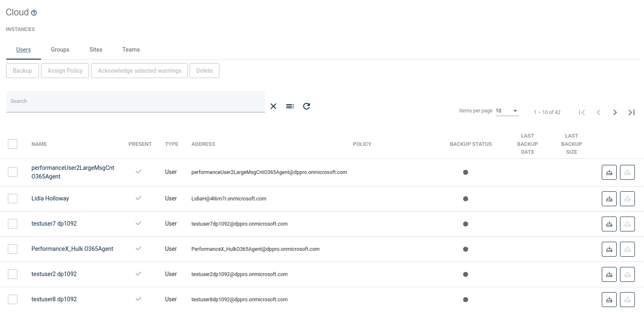
Task: Click backup icon for testuser7 dp1092 row
Action: [609, 224]
